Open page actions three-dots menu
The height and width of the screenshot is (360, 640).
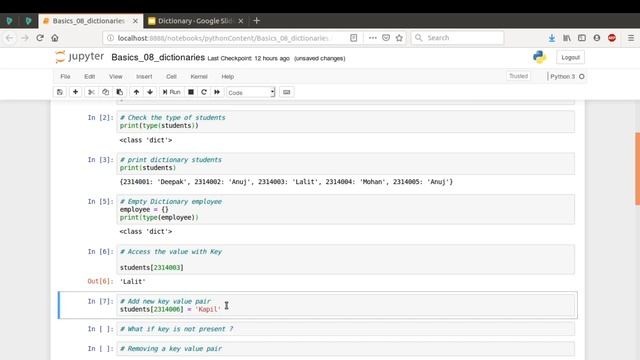click(372, 38)
